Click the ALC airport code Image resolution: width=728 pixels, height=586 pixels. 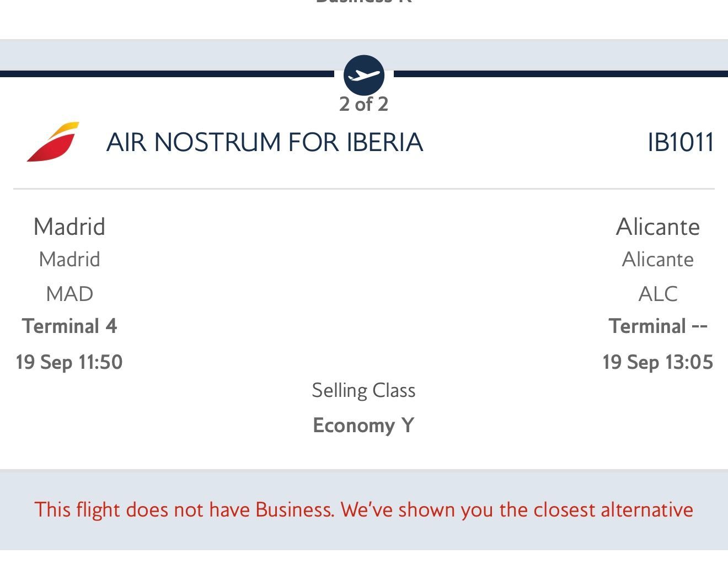point(658,294)
